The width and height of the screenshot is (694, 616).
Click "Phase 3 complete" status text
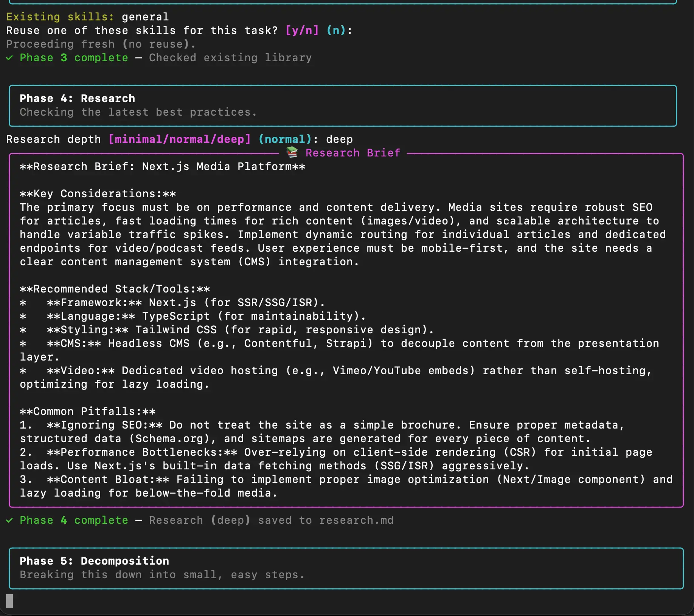(x=74, y=58)
